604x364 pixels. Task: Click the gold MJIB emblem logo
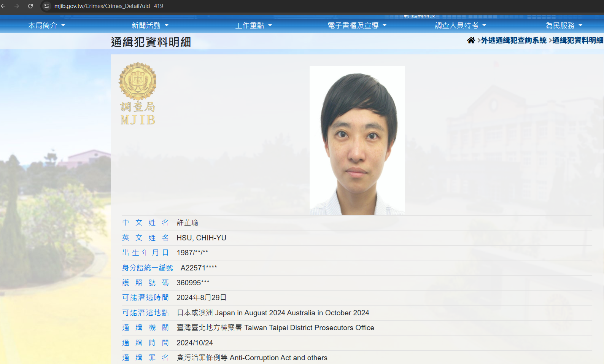point(138,94)
